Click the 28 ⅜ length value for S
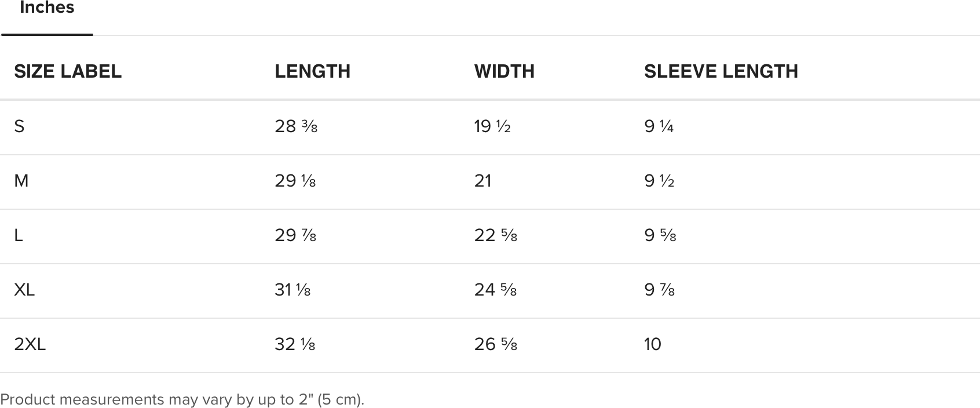 click(296, 126)
